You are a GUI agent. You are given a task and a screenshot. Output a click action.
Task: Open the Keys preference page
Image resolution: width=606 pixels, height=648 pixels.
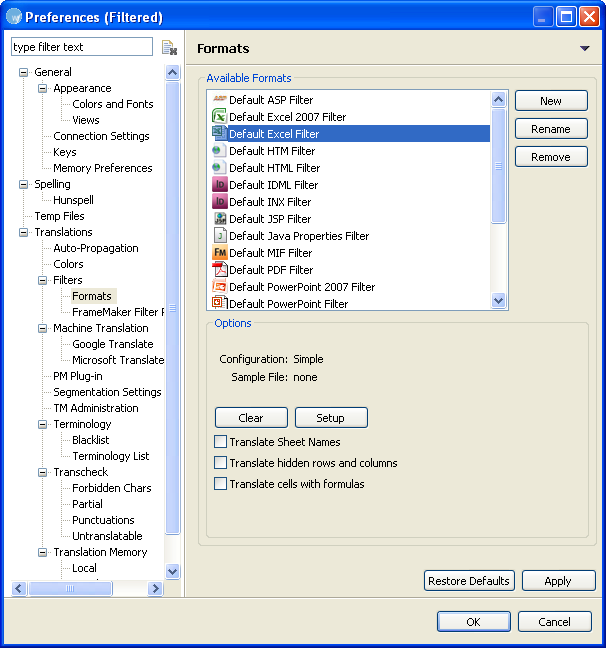click(x=65, y=152)
